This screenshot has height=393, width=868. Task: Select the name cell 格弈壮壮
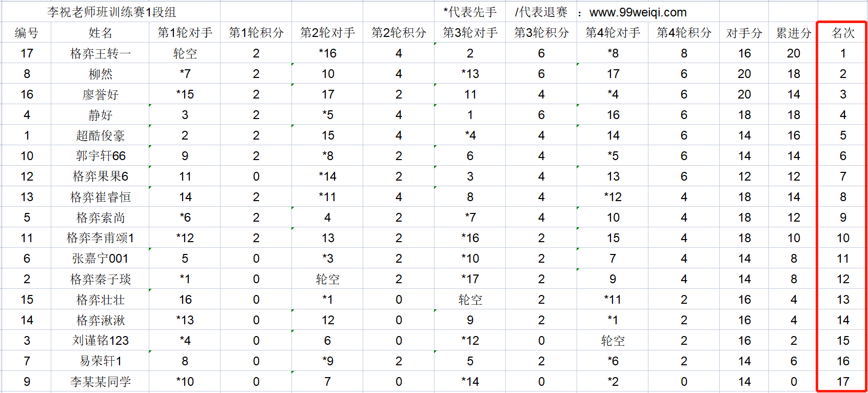[x=101, y=300]
